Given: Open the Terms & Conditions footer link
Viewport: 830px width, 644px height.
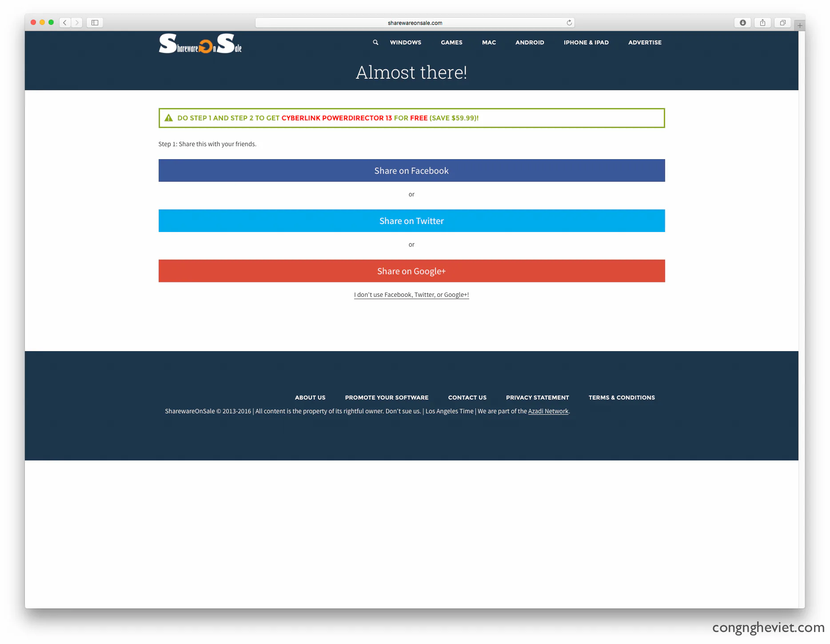Looking at the screenshot, I should [622, 397].
